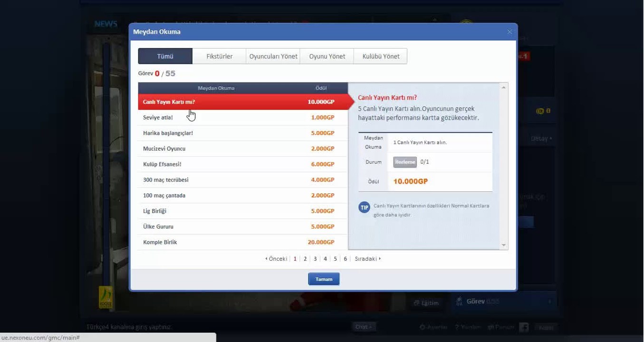Switch to the Fikstürler tab
Screen dimensions: 644x342
coord(220,56)
